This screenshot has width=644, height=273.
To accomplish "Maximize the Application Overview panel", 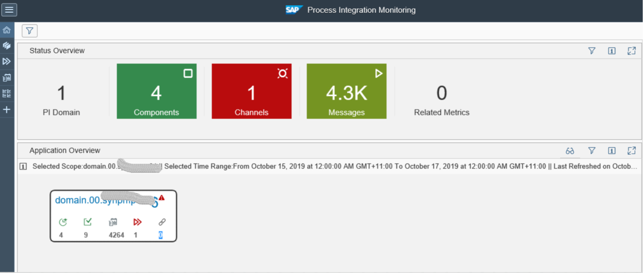I will (x=632, y=151).
